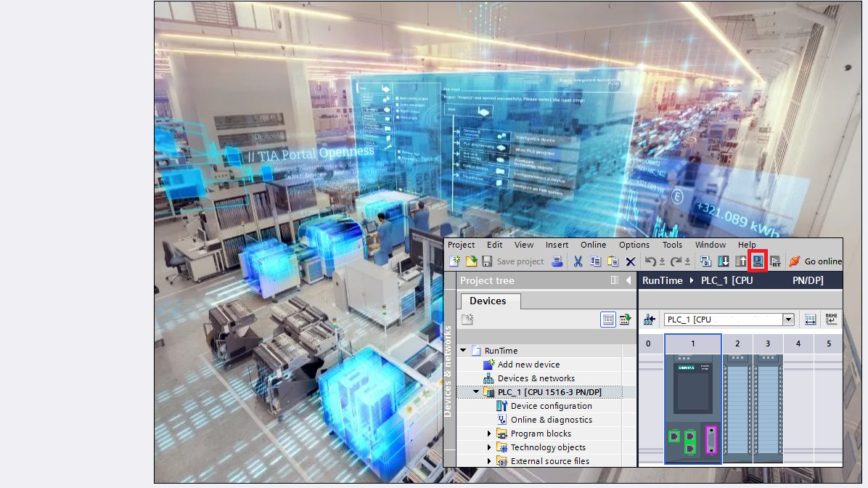The width and height of the screenshot is (868, 488).
Task: Click the Undo arrow icon
Action: [650, 261]
